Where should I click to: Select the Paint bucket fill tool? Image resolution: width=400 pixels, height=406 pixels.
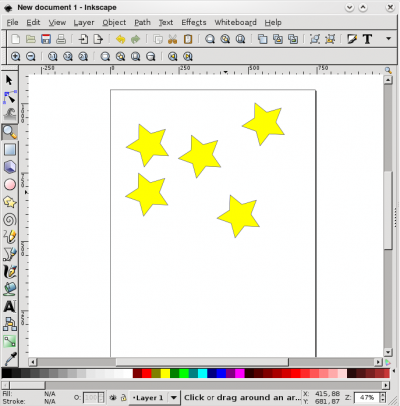pyautogui.click(x=9, y=289)
